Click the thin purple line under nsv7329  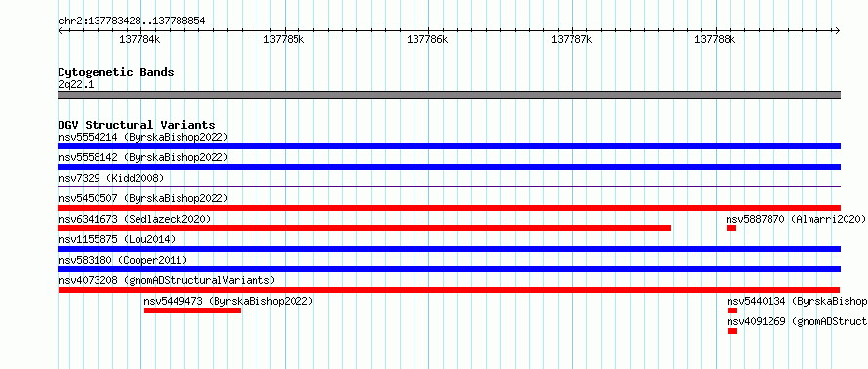pos(449,187)
